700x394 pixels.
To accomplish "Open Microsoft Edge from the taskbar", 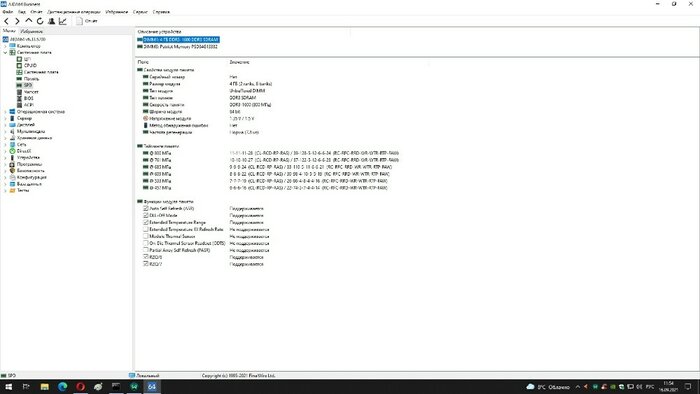I will pos(62,387).
